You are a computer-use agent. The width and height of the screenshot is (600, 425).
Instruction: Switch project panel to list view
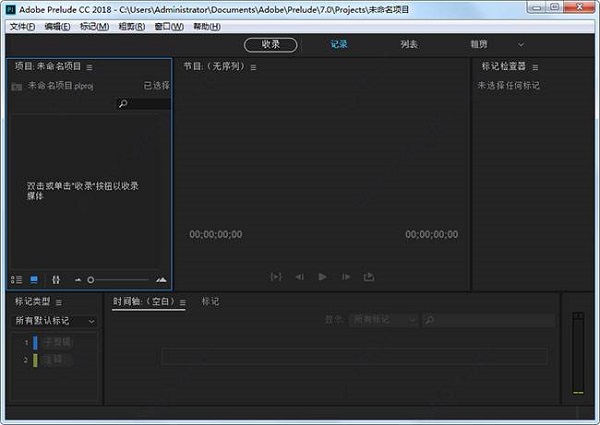16,280
